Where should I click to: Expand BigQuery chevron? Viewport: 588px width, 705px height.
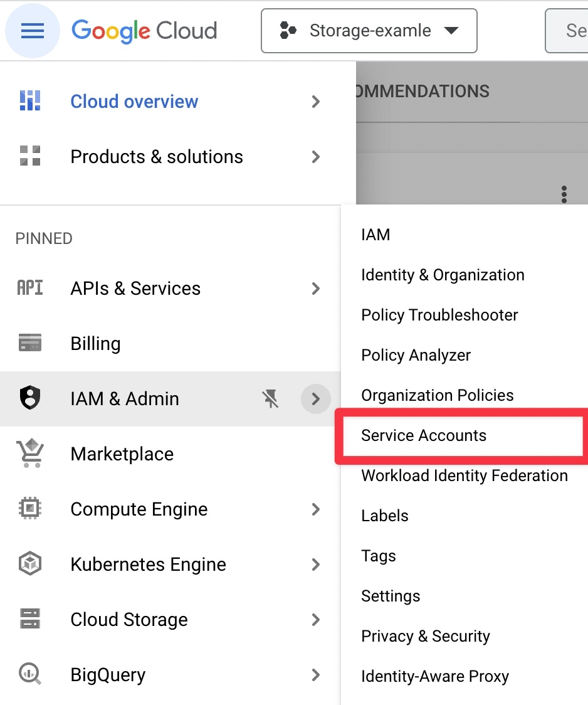point(316,675)
